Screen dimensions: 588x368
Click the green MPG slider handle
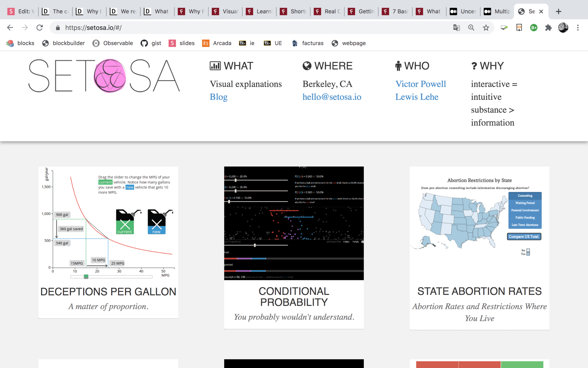click(x=86, y=277)
